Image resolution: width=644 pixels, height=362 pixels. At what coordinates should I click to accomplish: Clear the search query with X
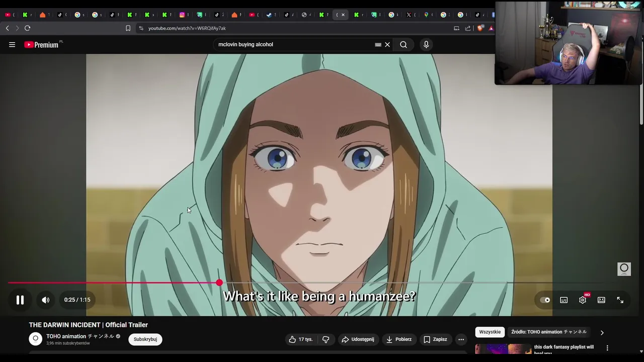[x=387, y=45]
